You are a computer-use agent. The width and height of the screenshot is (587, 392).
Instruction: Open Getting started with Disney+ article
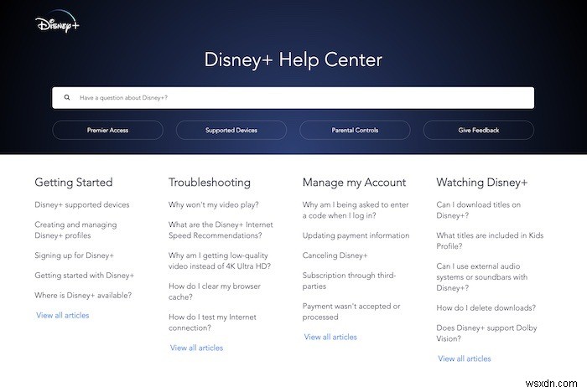[x=84, y=276]
